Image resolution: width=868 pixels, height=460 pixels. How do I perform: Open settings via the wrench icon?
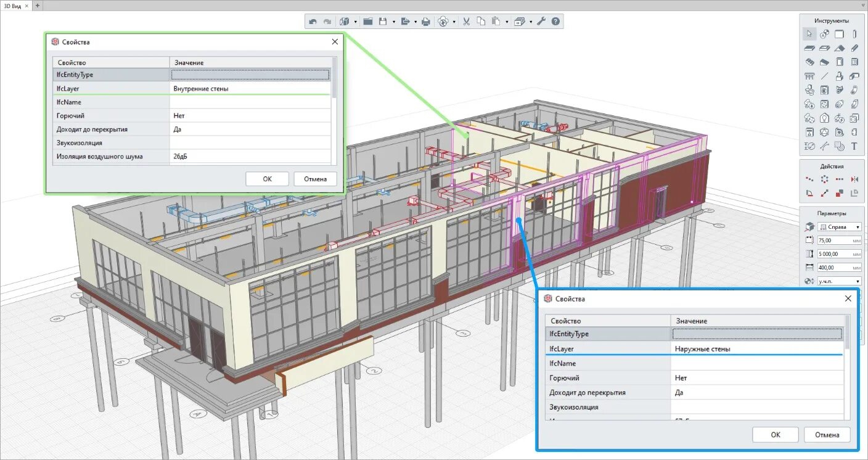(541, 22)
